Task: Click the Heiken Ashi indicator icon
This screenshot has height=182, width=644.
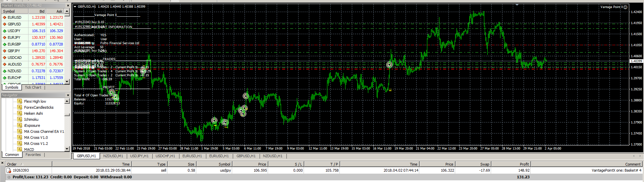Action: click(x=20, y=113)
